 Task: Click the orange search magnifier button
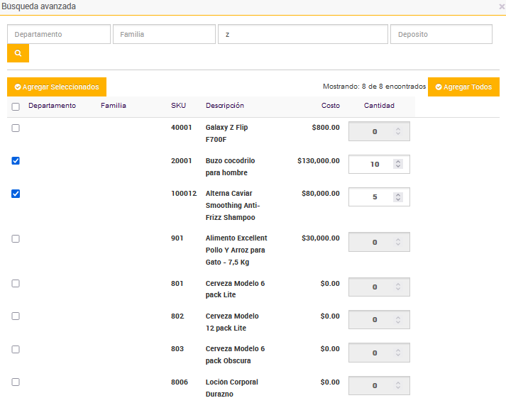18,53
